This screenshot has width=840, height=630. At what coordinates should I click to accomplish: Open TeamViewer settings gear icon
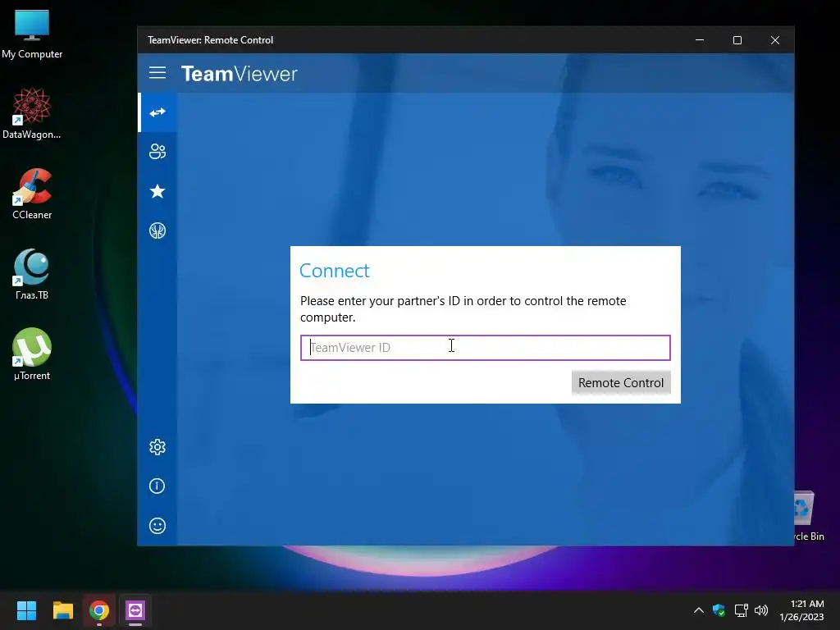click(x=157, y=447)
